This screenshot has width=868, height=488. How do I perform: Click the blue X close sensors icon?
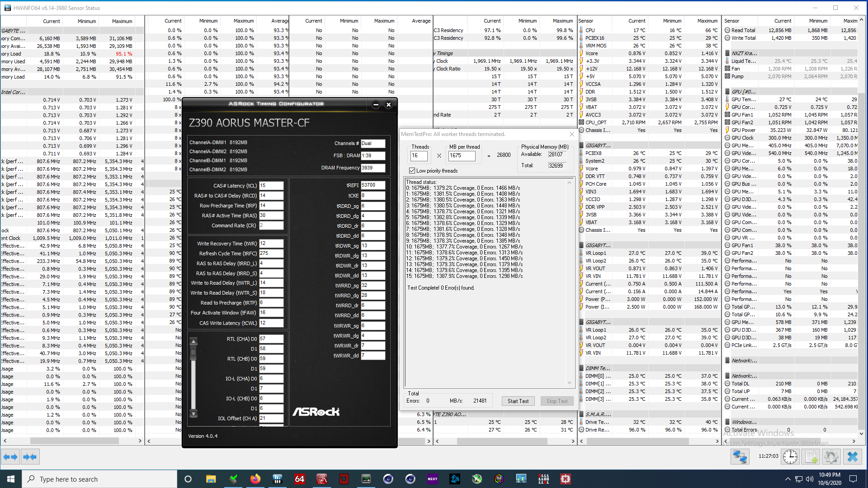(852, 457)
